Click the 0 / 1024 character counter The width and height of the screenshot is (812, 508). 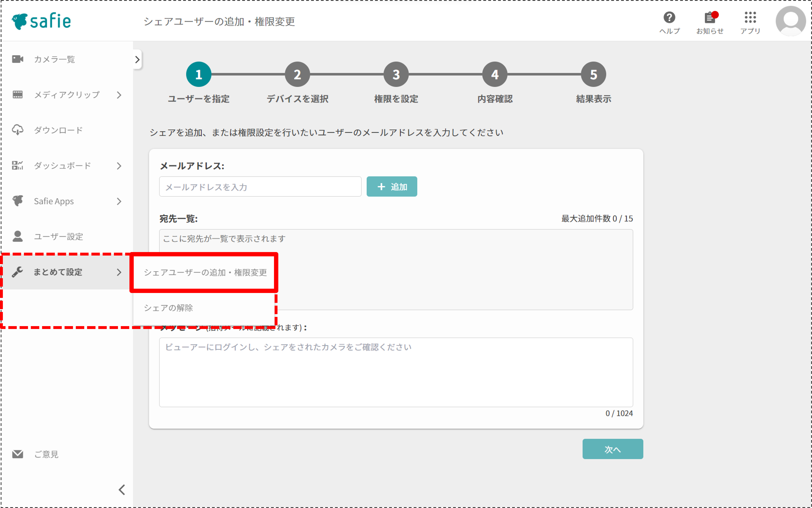click(619, 413)
